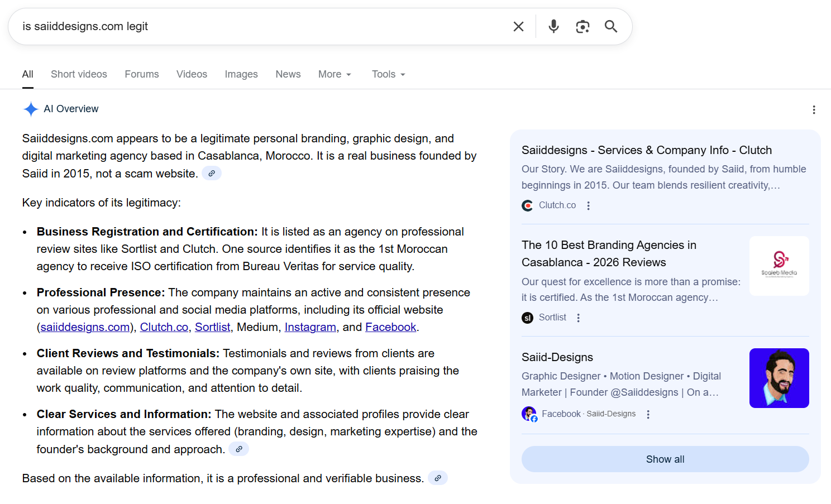Viewport: 831px width, 504px height.
Task: Open three-dot menu next to Sortlist source
Action: pyautogui.click(x=579, y=318)
